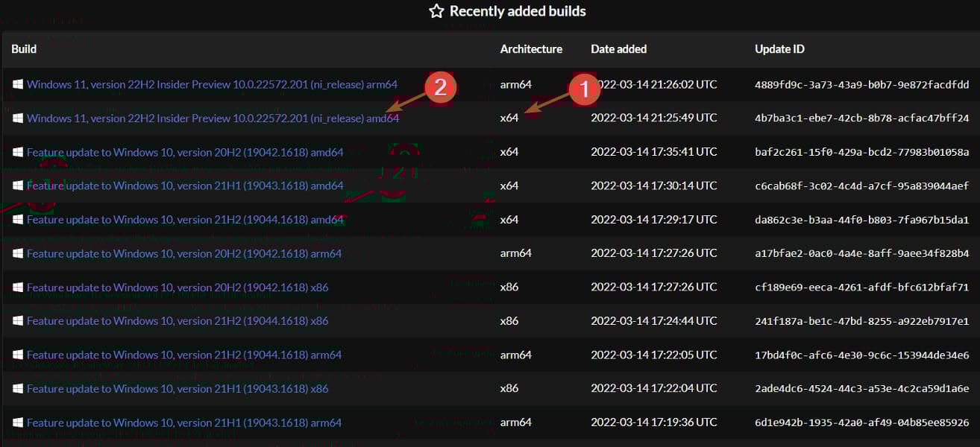Select Update ID starting with c6cab68f

[862, 186]
